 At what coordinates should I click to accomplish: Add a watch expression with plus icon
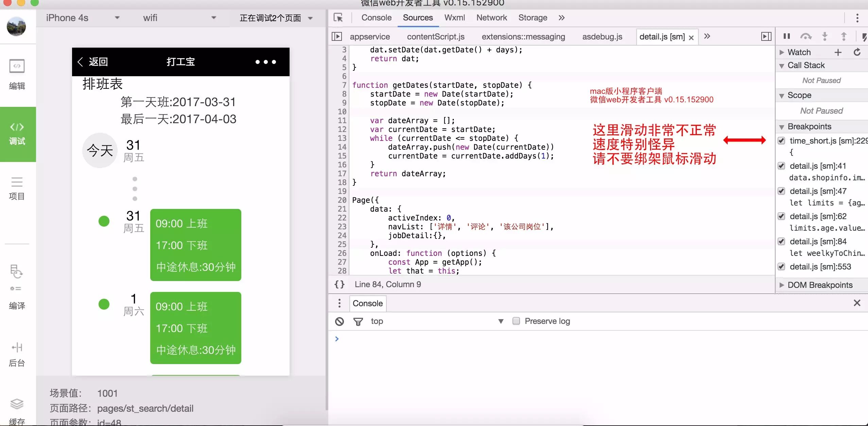(838, 52)
